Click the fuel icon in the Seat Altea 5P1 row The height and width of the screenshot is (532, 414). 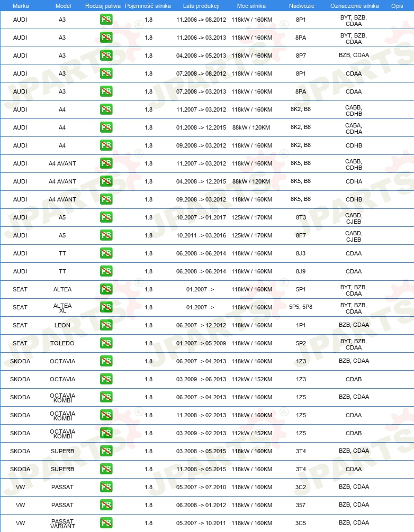(x=106, y=289)
